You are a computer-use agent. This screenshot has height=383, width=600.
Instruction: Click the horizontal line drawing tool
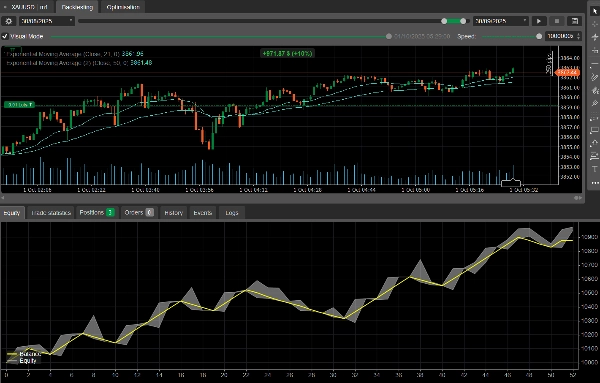click(594, 64)
